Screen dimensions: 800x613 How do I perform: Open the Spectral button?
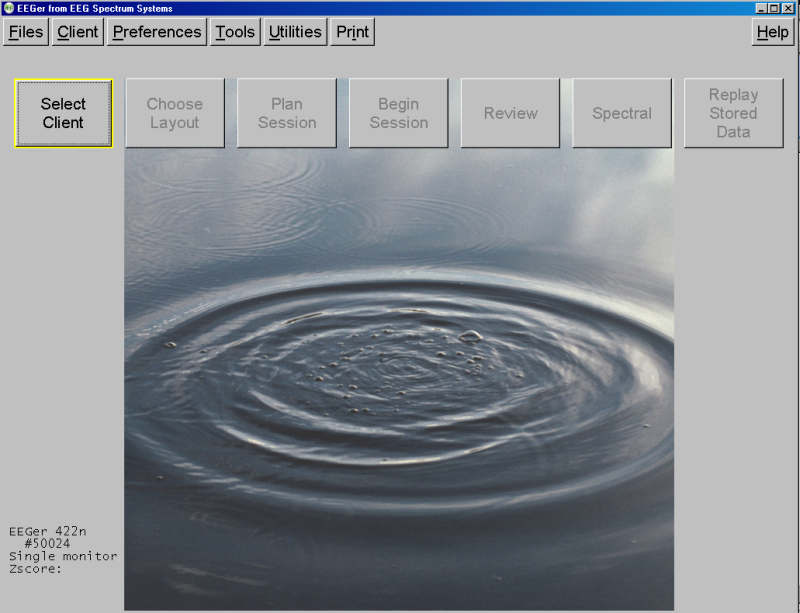pos(622,113)
